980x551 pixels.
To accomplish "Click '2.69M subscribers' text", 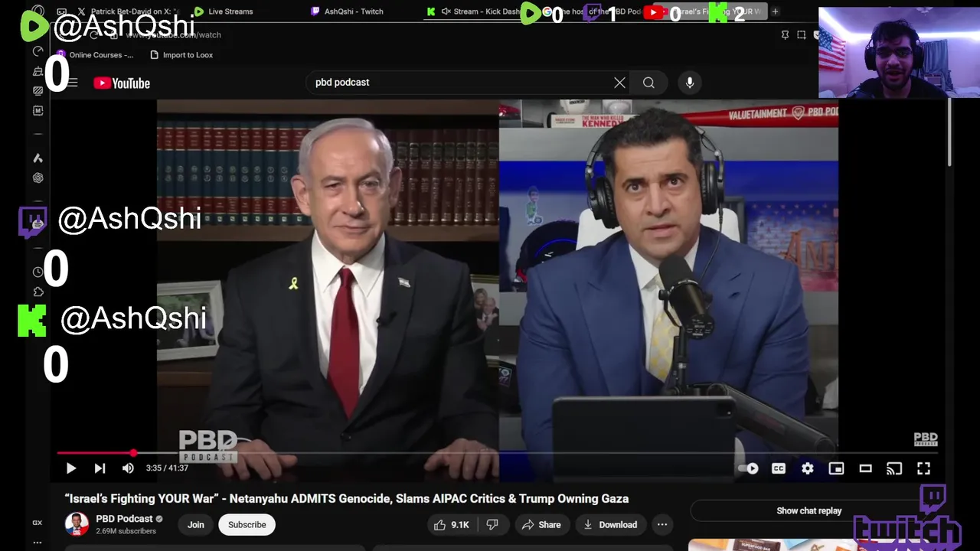I will click(126, 531).
